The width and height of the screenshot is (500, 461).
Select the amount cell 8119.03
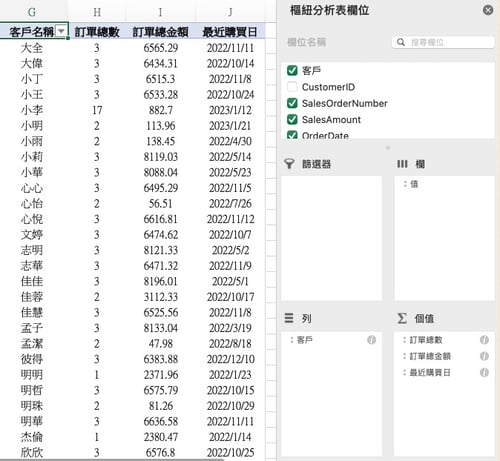coord(160,157)
